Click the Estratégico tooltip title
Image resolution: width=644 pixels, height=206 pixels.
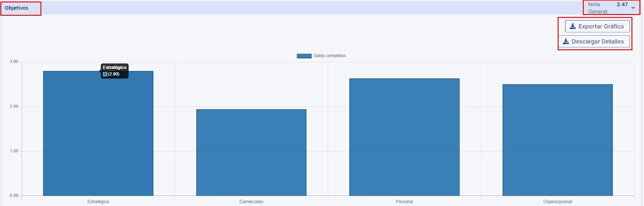[115, 67]
